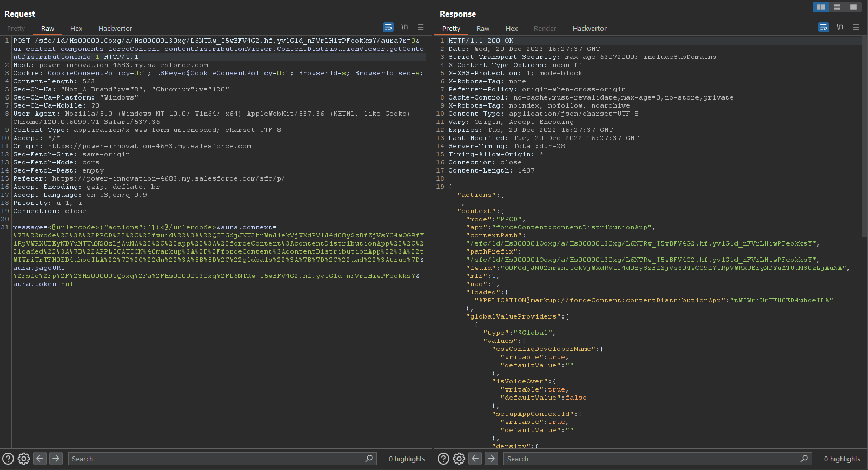Click the 'Date: Wed, 20 Dec 2023' line
The image size is (868, 470).
[524, 49]
